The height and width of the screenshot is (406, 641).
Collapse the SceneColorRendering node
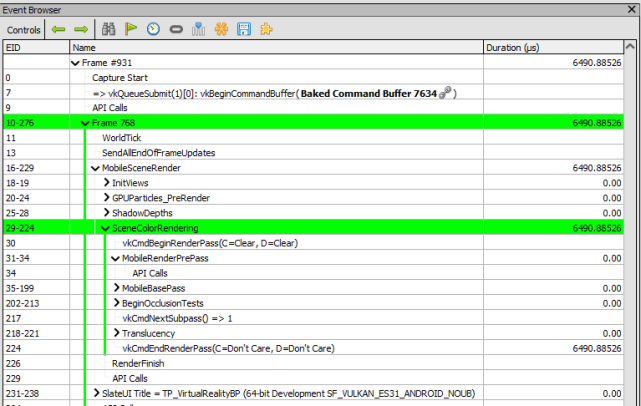coord(105,228)
